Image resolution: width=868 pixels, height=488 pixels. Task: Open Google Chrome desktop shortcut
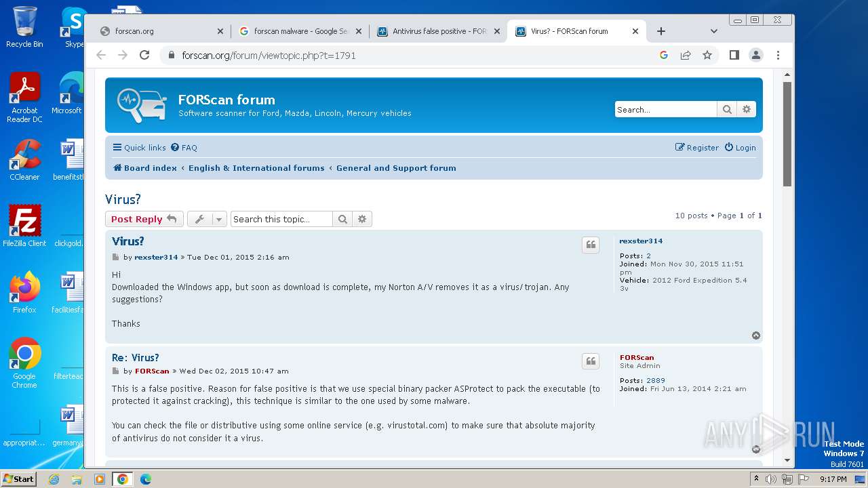pos(24,363)
